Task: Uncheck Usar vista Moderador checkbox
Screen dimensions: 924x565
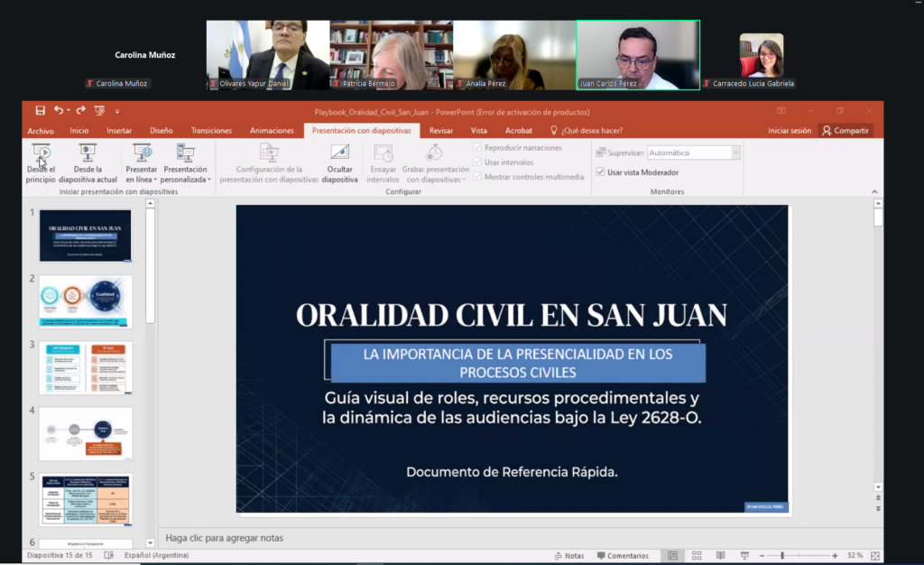Action: click(601, 172)
